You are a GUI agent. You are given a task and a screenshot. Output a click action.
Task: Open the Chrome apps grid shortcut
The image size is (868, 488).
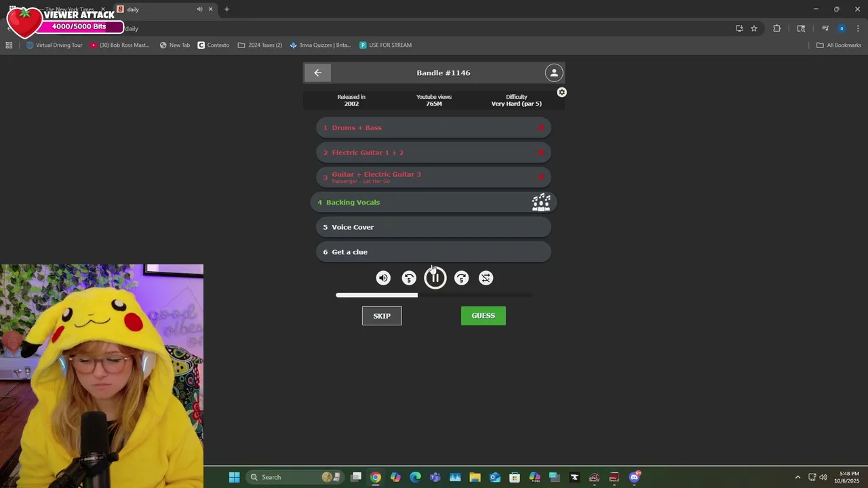[9, 45]
